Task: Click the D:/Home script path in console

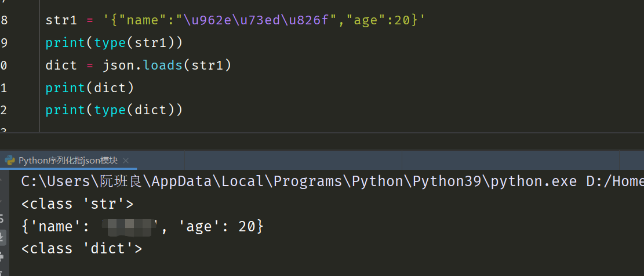Action: [x=614, y=181]
